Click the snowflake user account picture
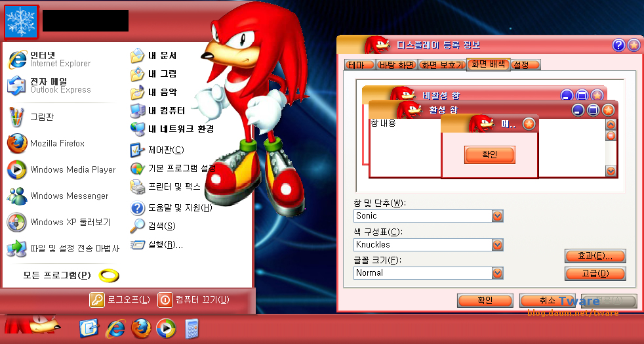 coord(22,22)
